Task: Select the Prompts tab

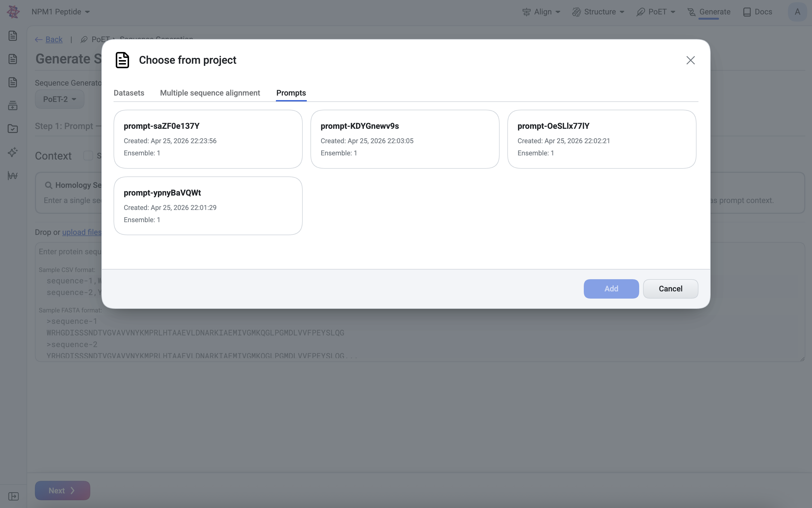Action: click(291, 93)
